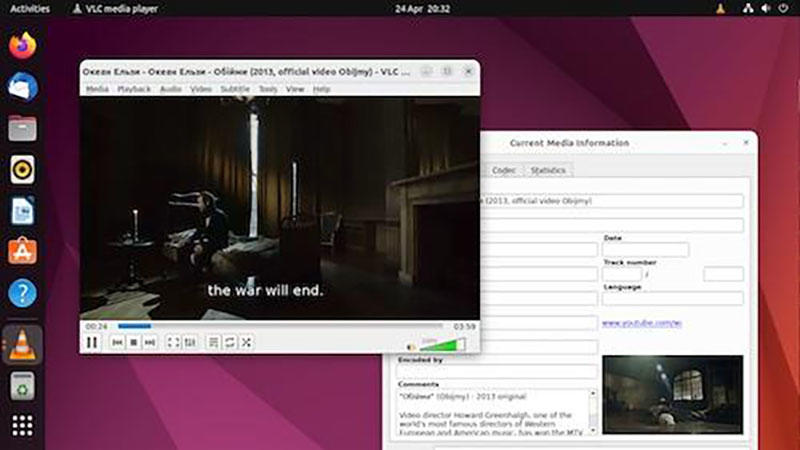Open the Trash from the dock
Screen dimensions: 800x450
tap(22, 386)
